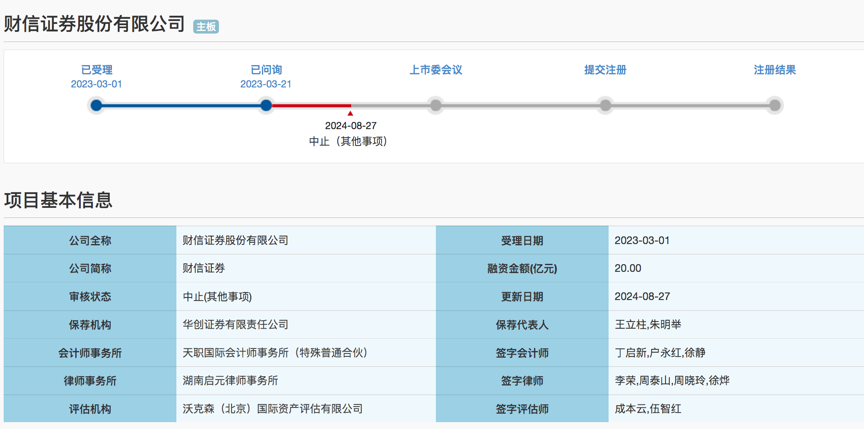
Task: Click the 已问询 stage label
Action: [266, 70]
